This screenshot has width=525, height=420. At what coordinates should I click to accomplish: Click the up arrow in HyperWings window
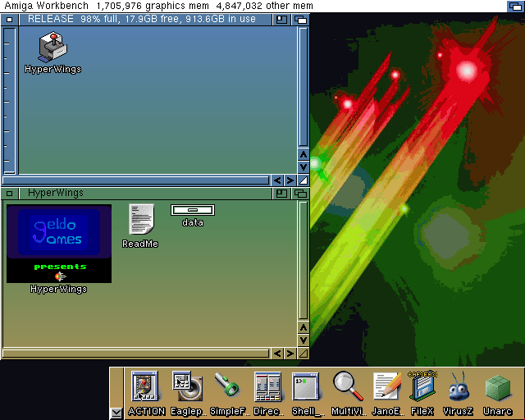tap(304, 327)
